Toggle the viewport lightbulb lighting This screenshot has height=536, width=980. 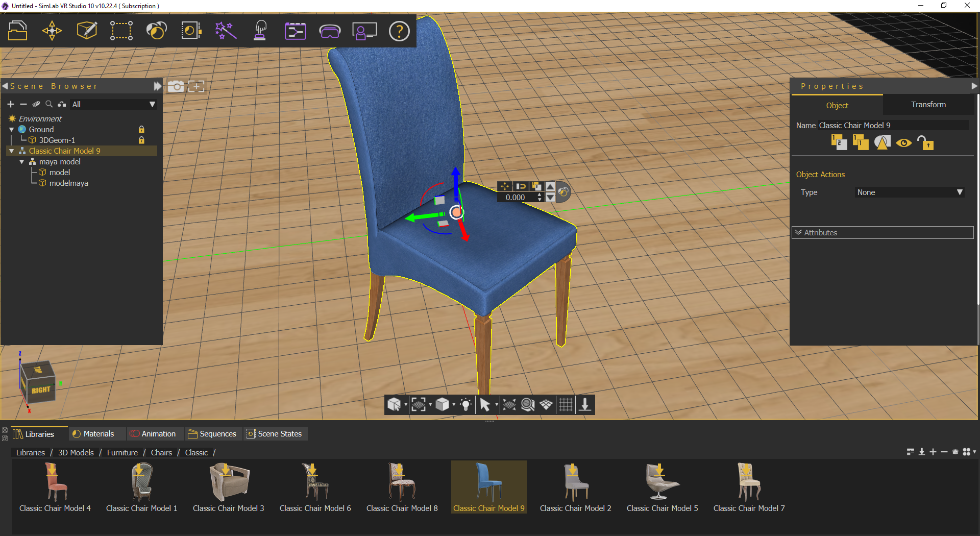[465, 405]
